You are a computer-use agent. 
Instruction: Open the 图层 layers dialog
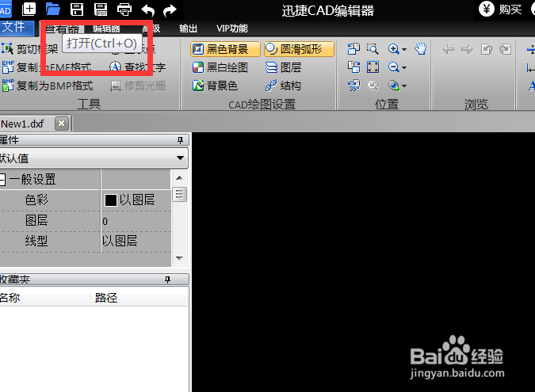coord(283,67)
